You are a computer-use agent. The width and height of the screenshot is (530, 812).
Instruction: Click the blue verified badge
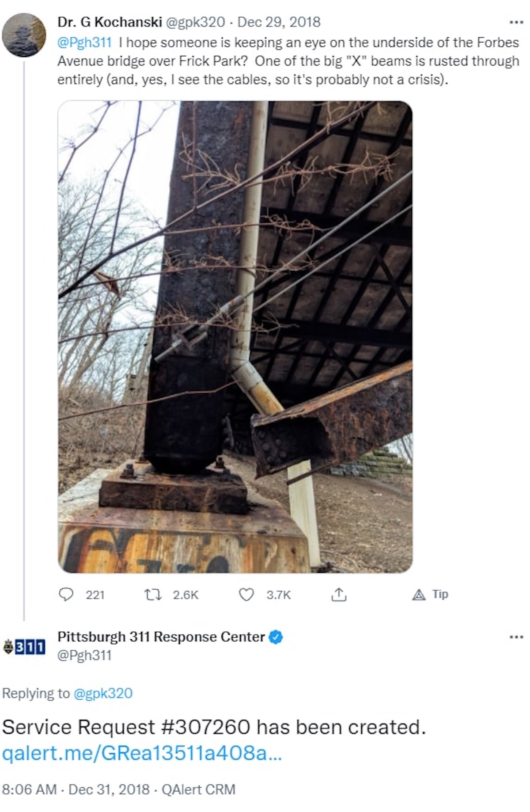[276, 637]
